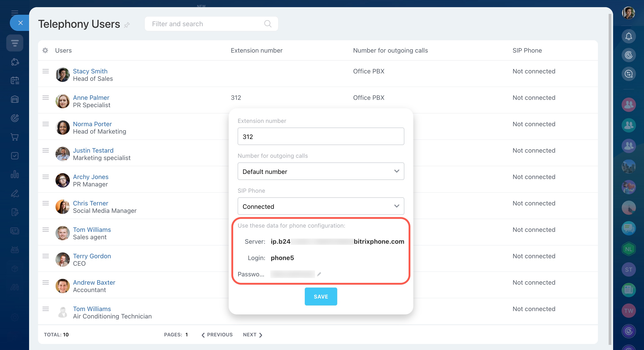Click the password edit pencil icon
This screenshot has height=350, width=644.
319,274
